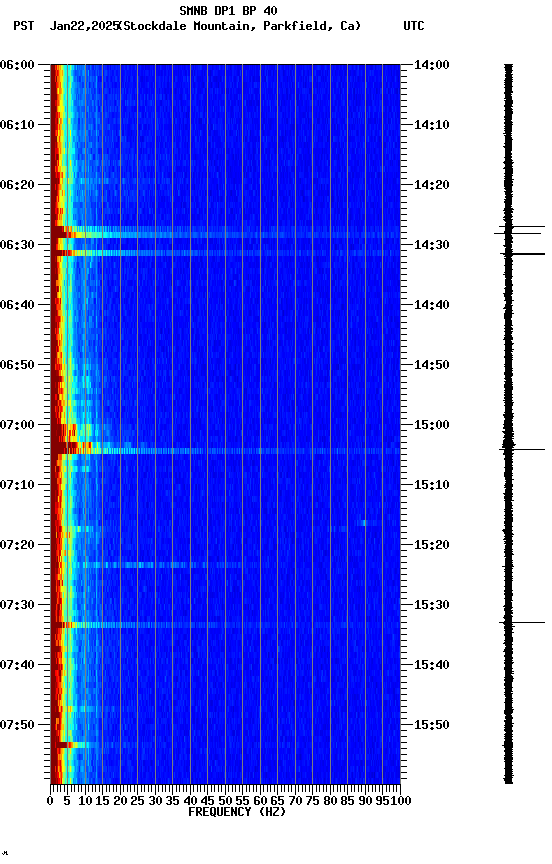Click the 06:30 PST time label

point(17,245)
